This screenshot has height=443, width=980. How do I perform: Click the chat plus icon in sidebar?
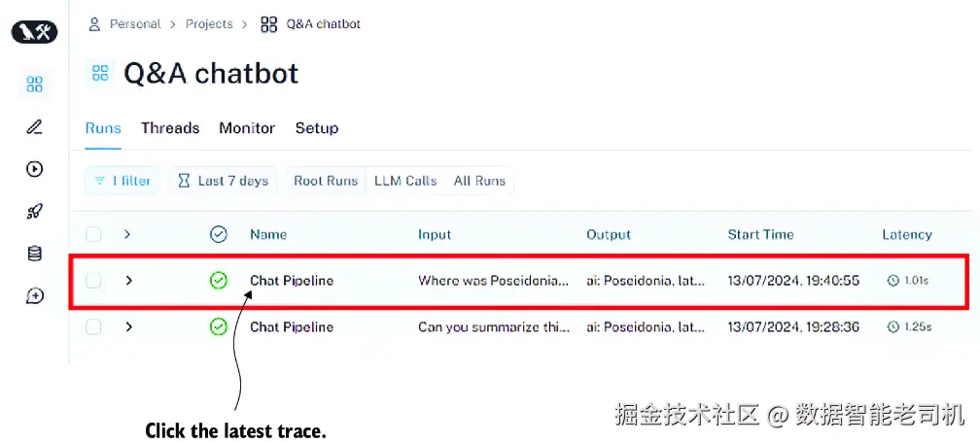pyautogui.click(x=34, y=295)
